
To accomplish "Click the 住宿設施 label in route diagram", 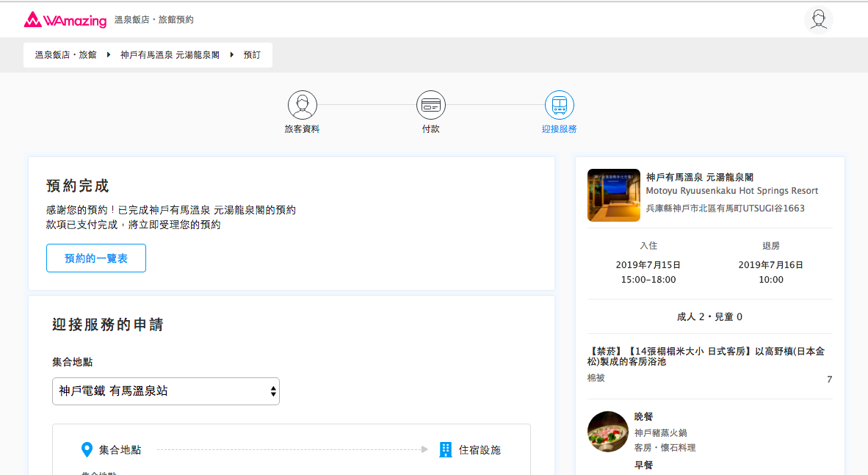I will [x=480, y=450].
